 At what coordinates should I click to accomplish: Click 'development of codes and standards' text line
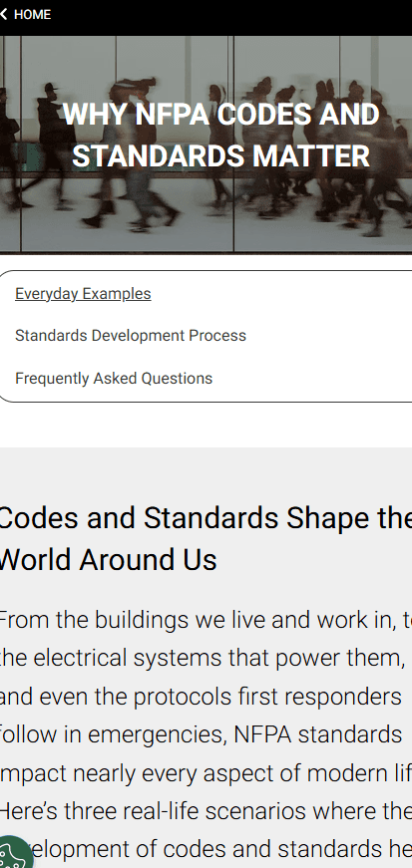point(221,849)
